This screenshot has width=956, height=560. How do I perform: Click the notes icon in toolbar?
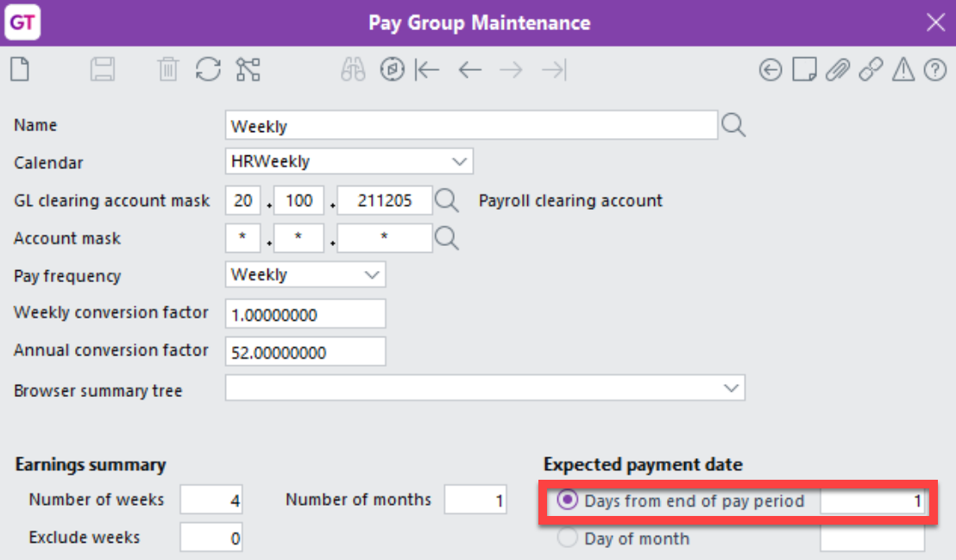point(804,70)
